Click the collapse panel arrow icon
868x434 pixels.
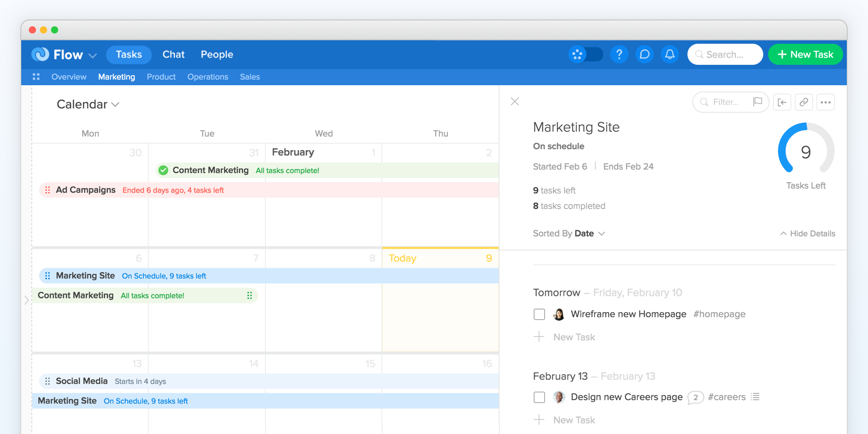coord(782,102)
